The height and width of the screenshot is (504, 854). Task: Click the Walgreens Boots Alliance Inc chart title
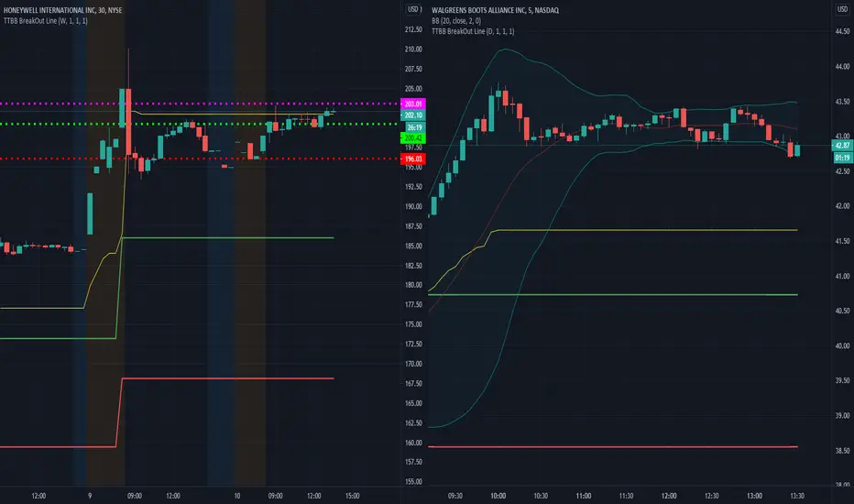[495, 10]
